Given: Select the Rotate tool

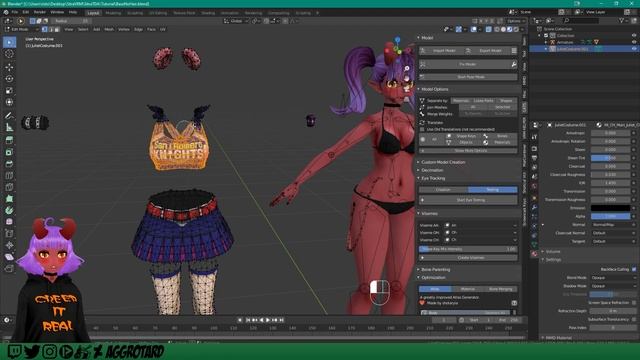Looking at the screenshot, I should [x=9, y=79].
